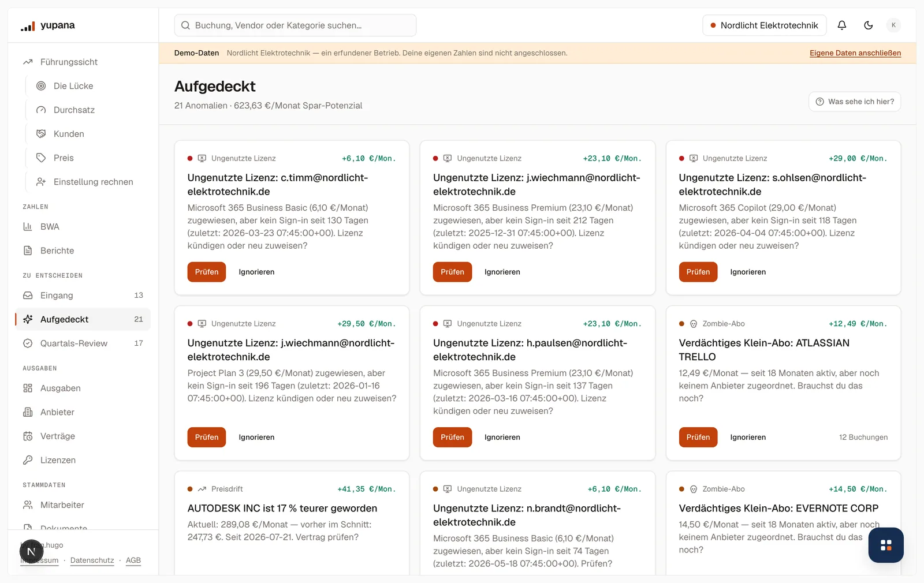Click Ignorieren on s.ohlsen Copilot card
This screenshot has width=924, height=583.
click(748, 272)
